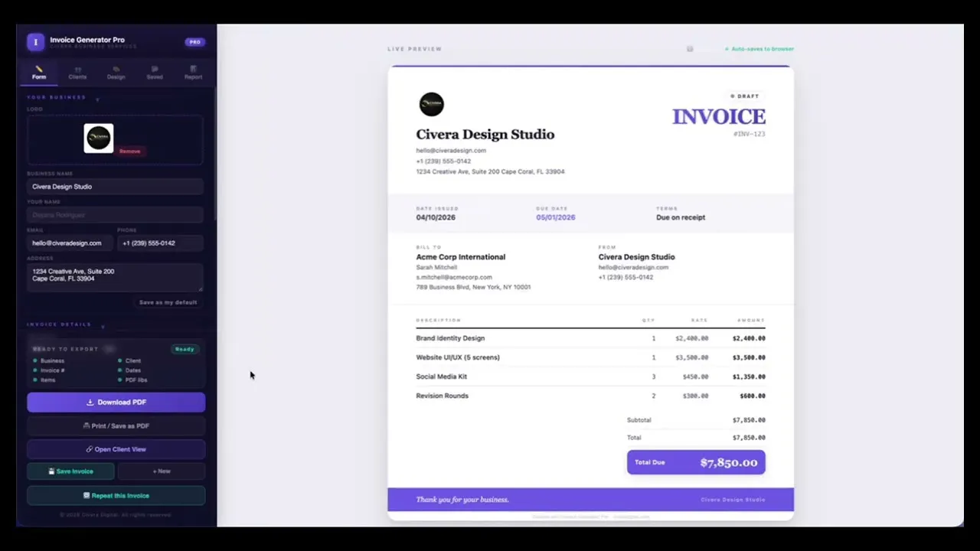This screenshot has width=980, height=551.
Task: Click the Thank you for your business footer
Action: pos(462,500)
